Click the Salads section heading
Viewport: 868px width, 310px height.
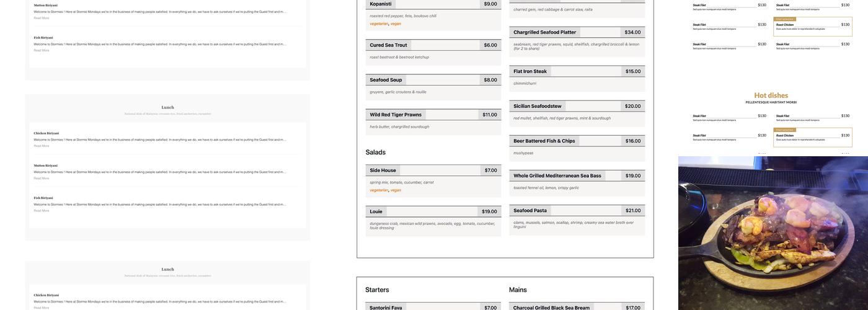pyautogui.click(x=376, y=153)
